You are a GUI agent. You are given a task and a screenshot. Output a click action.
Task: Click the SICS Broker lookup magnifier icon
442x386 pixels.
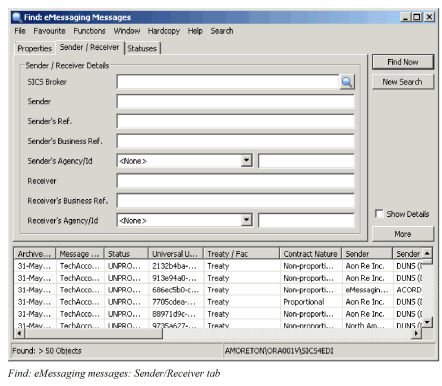point(347,82)
